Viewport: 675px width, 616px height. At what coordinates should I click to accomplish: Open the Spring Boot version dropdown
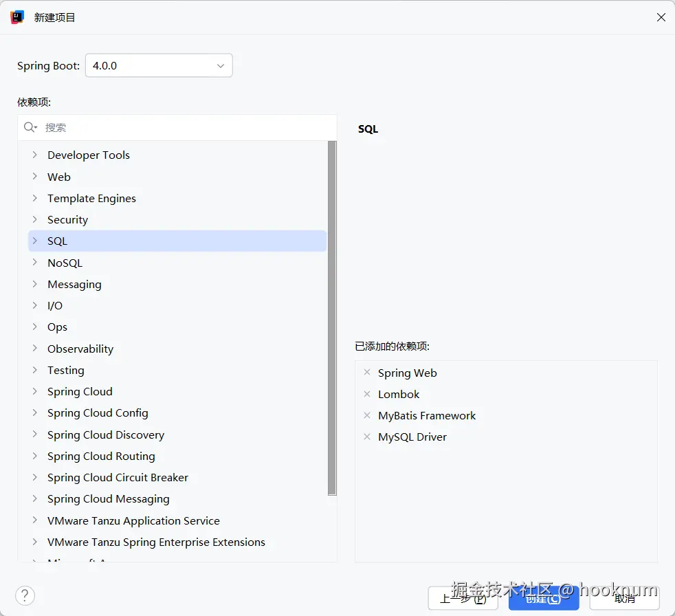159,65
